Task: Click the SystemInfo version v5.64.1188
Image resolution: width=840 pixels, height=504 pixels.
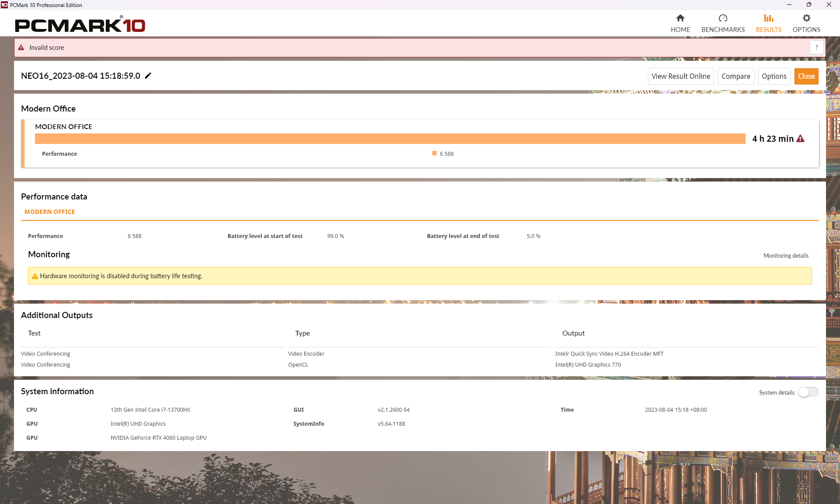Action: coord(391,424)
